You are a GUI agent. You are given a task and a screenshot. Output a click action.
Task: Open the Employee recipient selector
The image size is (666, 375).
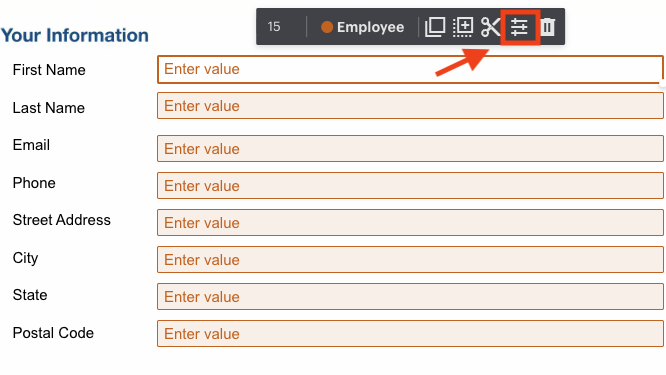(x=362, y=27)
